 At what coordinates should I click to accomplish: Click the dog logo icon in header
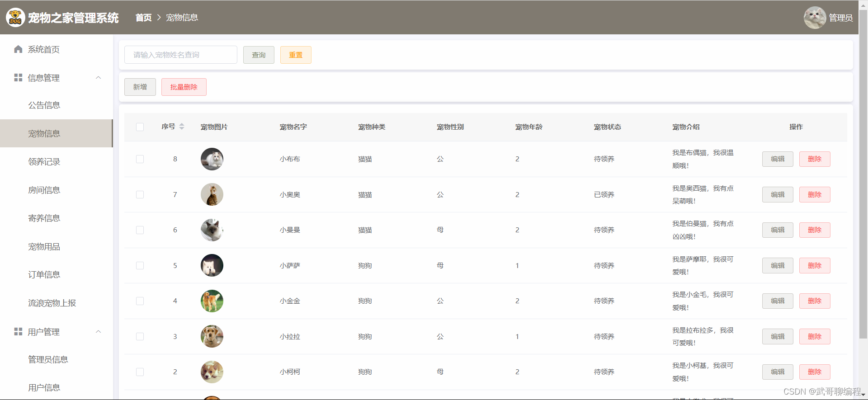coord(15,18)
